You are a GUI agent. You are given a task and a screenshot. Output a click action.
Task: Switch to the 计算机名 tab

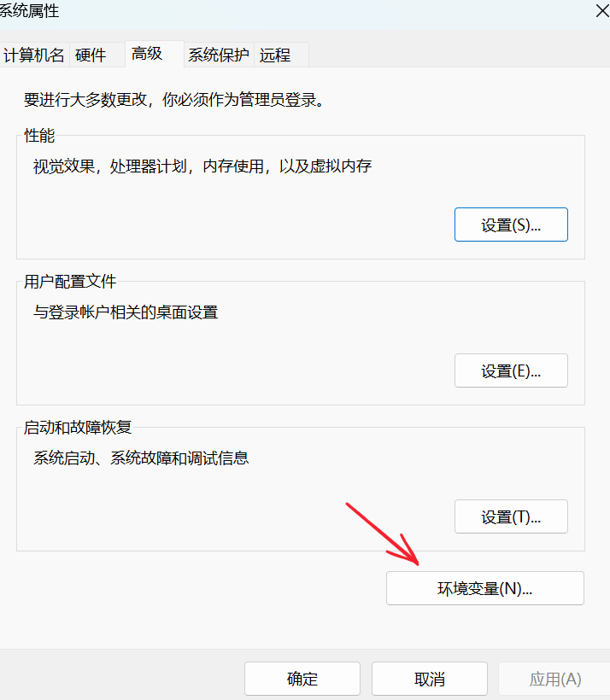(x=34, y=55)
